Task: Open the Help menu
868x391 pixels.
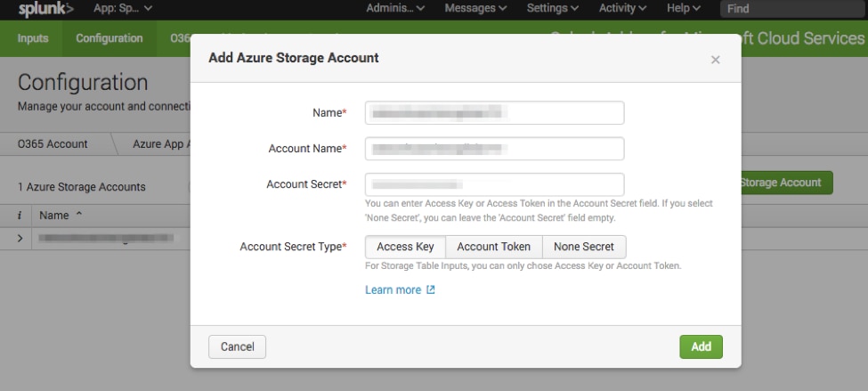Action: [x=684, y=9]
